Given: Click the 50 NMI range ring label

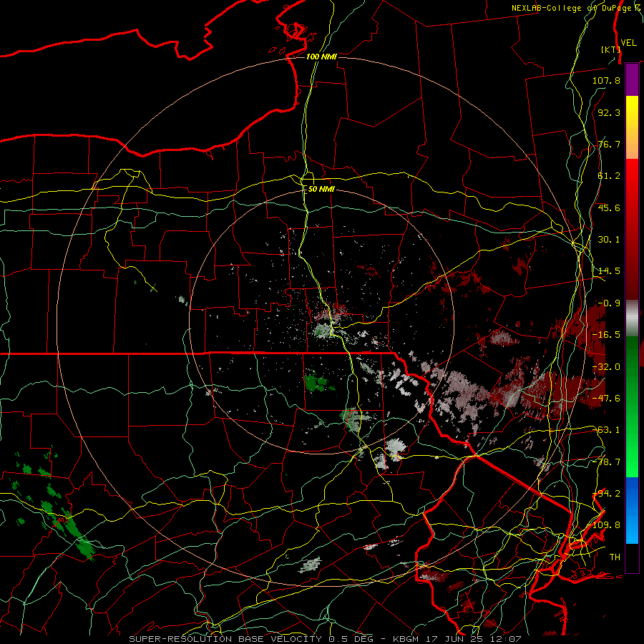Looking at the screenshot, I should pyautogui.click(x=321, y=190).
